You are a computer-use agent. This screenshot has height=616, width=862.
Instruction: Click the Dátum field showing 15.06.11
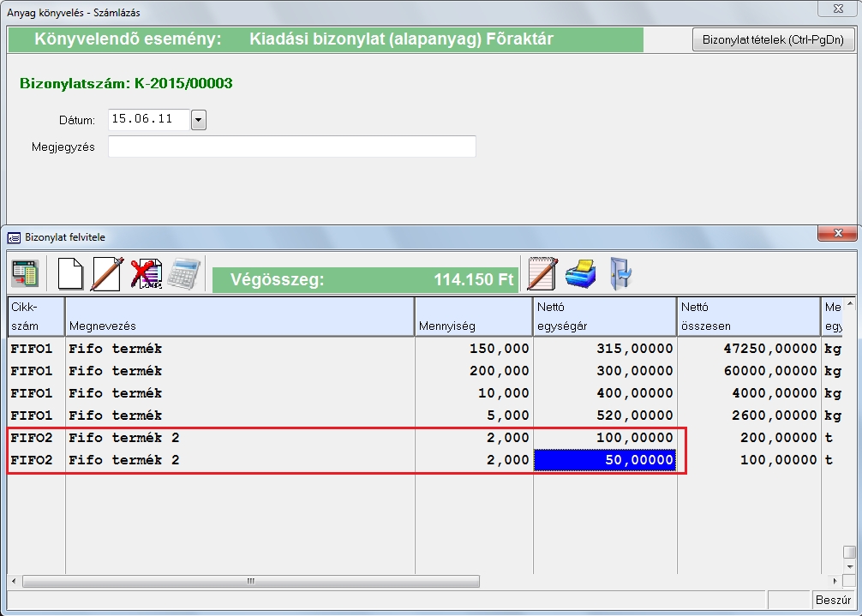[148, 120]
